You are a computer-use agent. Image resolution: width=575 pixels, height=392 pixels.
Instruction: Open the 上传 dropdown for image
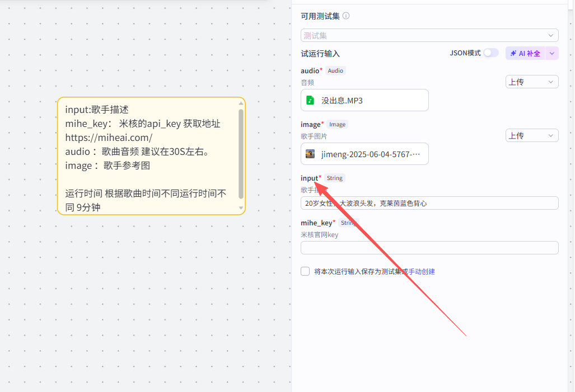[532, 136]
